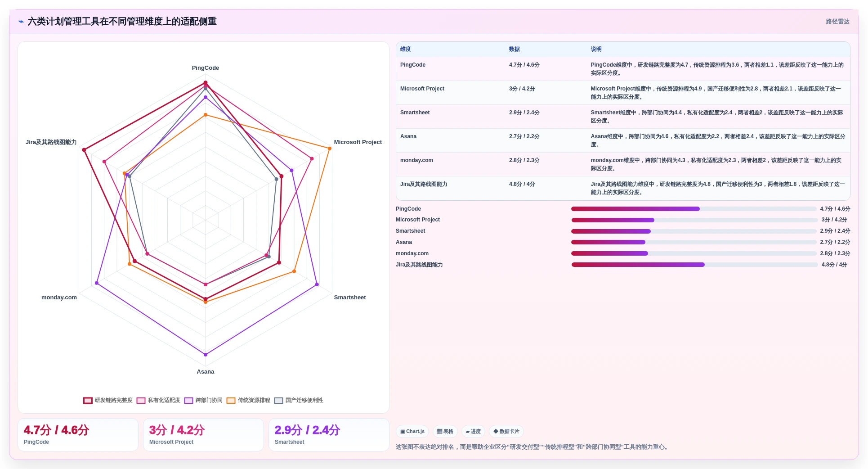Screen dimensions: 868x469
Task: Click the Smartsheet axis label on radar
Action: click(350, 298)
